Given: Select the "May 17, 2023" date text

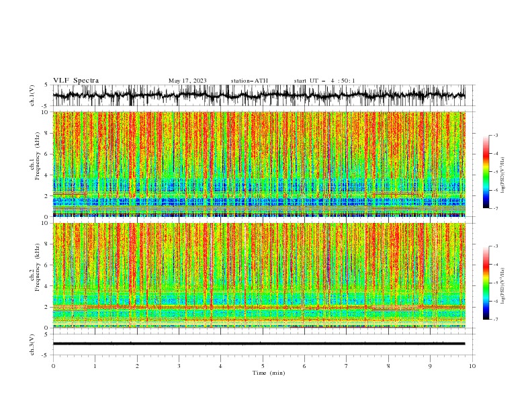Looking at the screenshot, I should [187, 81].
